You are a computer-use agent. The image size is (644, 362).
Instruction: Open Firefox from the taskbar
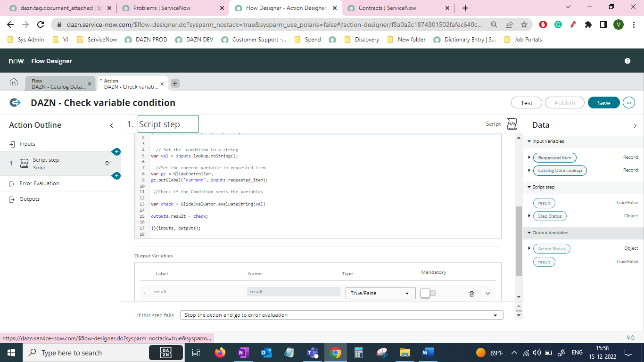(x=220, y=353)
